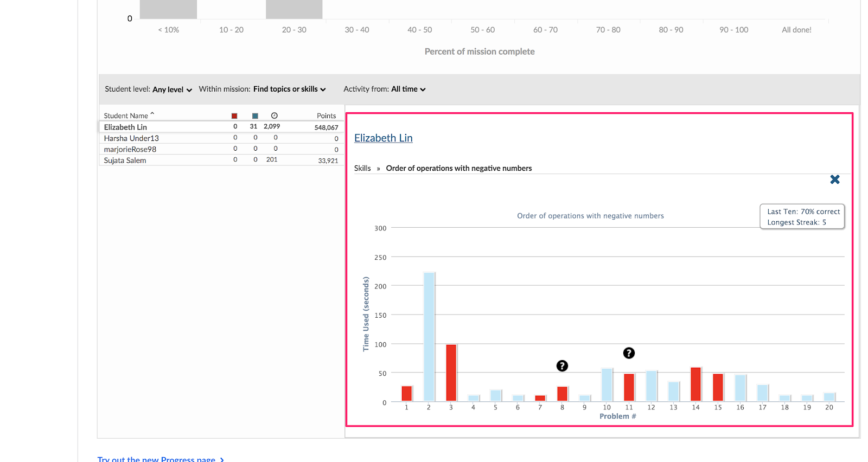
Task: Select the marjorieRose98 student row
Action: [x=130, y=150]
